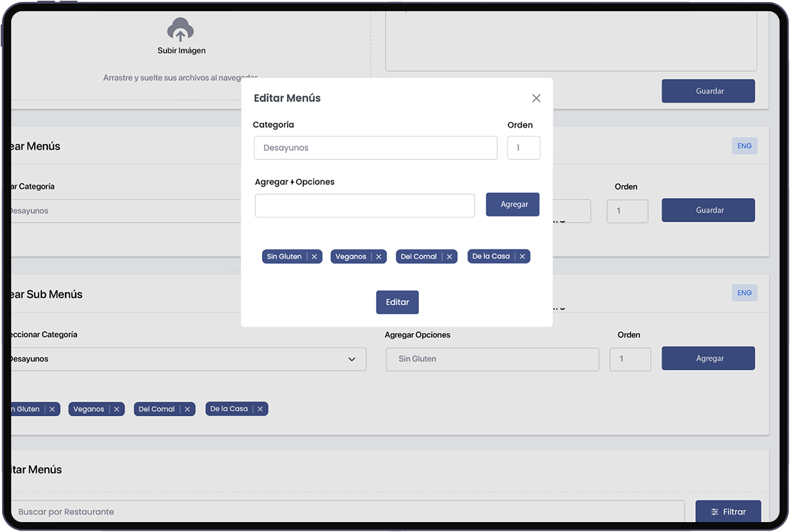The width and height of the screenshot is (790, 532).
Task: Click the Orden field in dialog
Action: click(523, 148)
